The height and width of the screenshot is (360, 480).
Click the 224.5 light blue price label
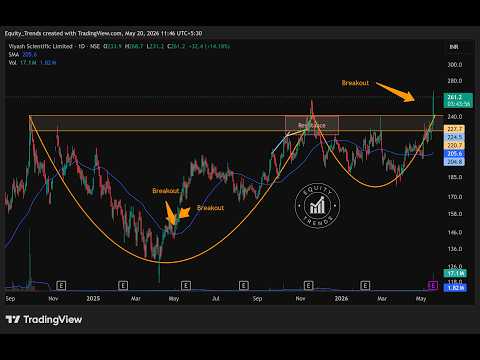pyautogui.click(x=454, y=137)
